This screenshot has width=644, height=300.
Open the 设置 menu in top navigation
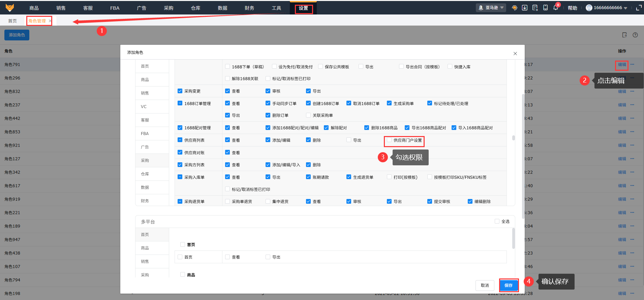[303, 8]
